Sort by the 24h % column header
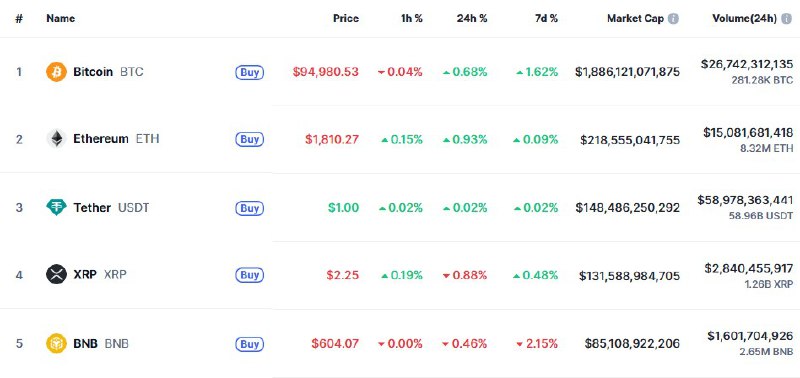Screen dimensions: 800x378 click(x=472, y=18)
